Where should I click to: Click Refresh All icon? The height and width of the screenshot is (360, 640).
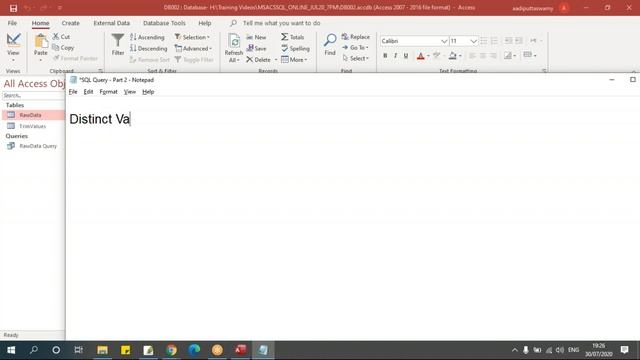tap(234, 42)
